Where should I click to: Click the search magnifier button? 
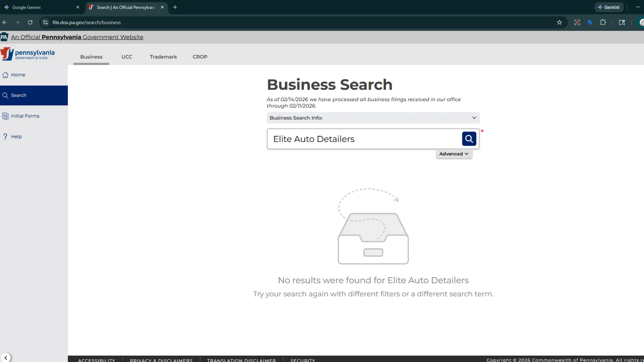pyautogui.click(x=469, y=139)
